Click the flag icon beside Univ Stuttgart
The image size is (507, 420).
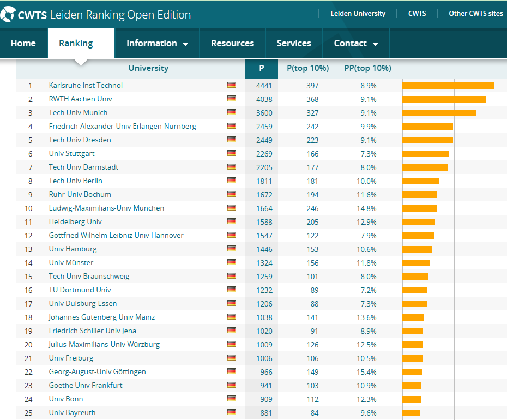point(232,153)
